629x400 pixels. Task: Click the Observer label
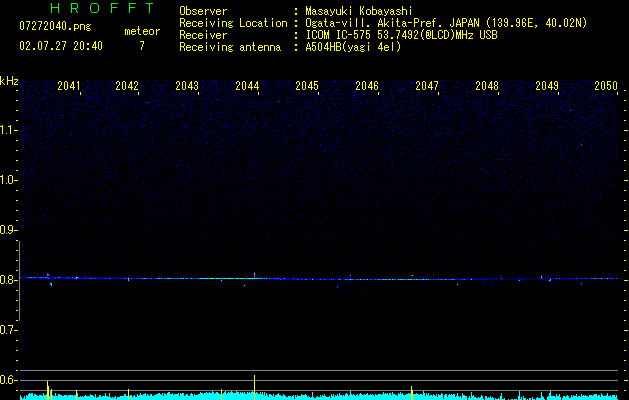click(203, 11)
